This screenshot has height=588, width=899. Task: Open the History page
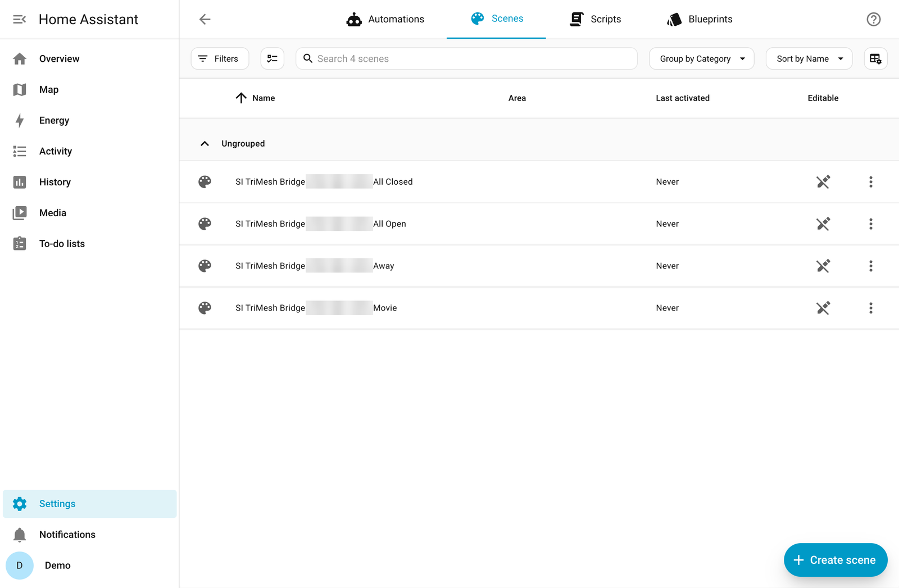click(x=90, y=183)
